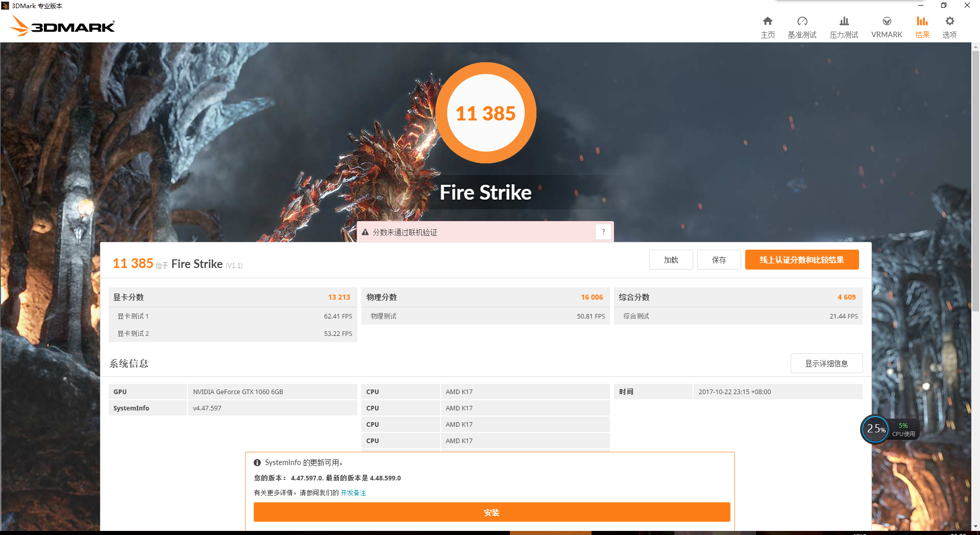Click the scrollbar down arrow
This screenshot has height=535, width=980.
point(975,526)
